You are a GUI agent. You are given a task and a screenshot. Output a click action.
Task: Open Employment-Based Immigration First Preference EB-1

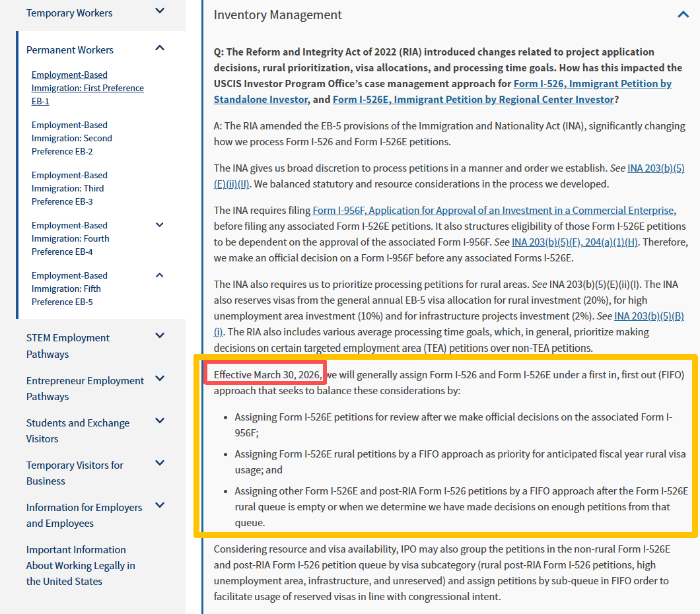click(x=87, y=88)
